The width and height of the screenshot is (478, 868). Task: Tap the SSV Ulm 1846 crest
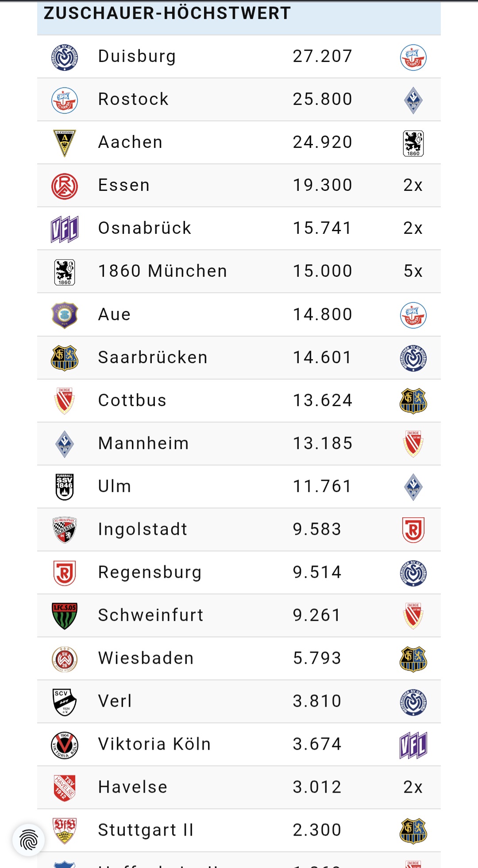pos(65,487)
